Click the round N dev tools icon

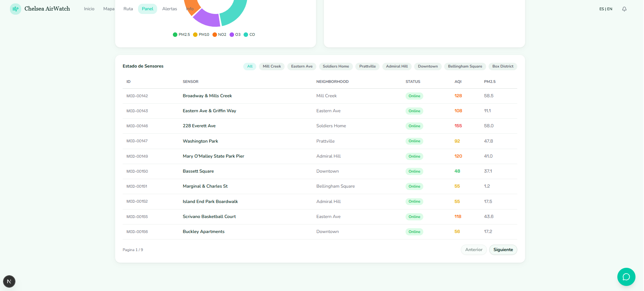[9, 281]
